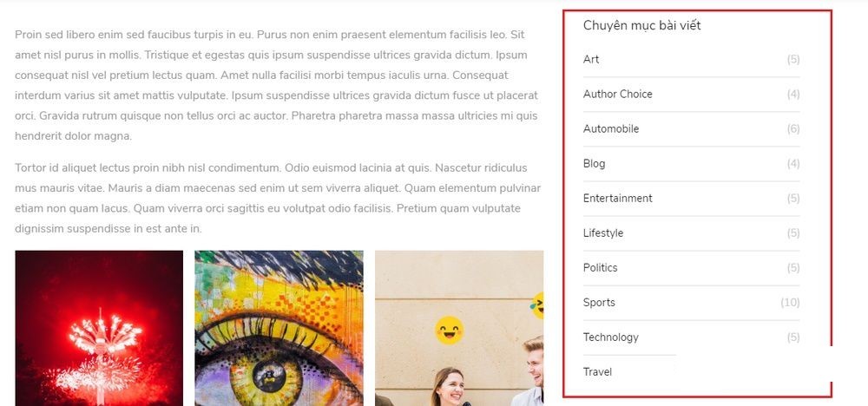868x406 pixels.
Task: Open the Technology category link
Action: tap(610, 337)
